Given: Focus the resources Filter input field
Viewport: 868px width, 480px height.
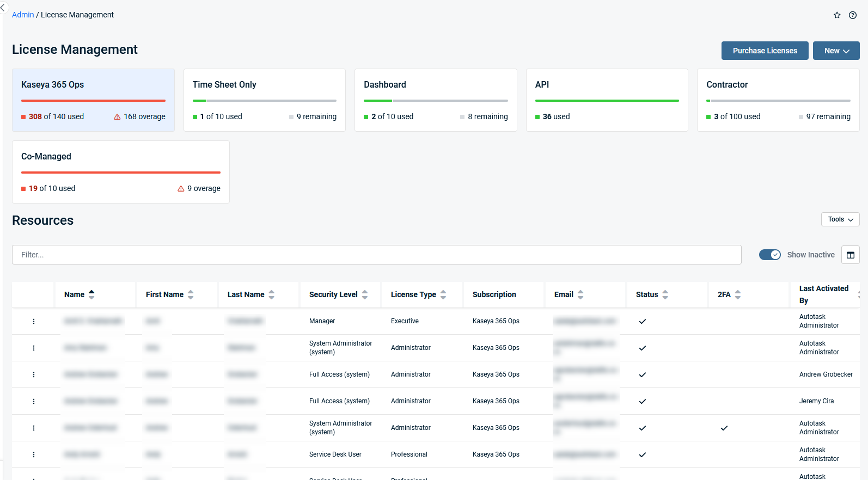Looking at the screenshot, I should (376, 255).
